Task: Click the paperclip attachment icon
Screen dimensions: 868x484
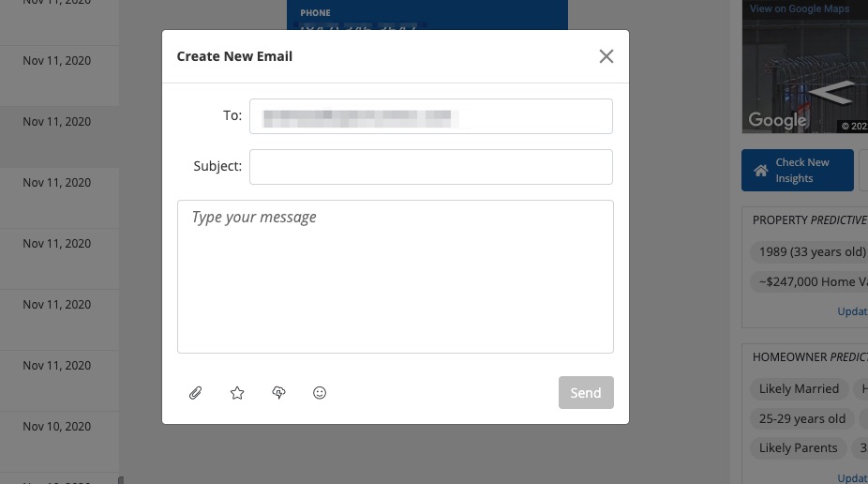Action: 195,393
